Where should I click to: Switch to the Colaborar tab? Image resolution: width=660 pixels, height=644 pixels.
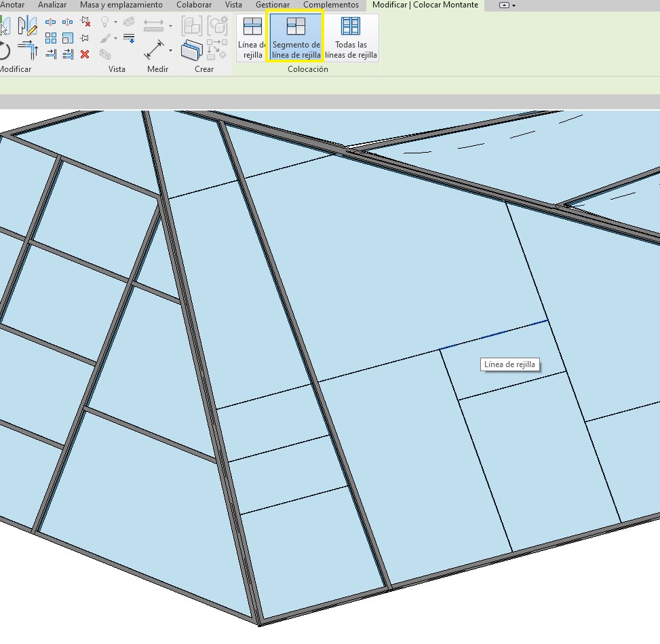click(x=194, y=5)
